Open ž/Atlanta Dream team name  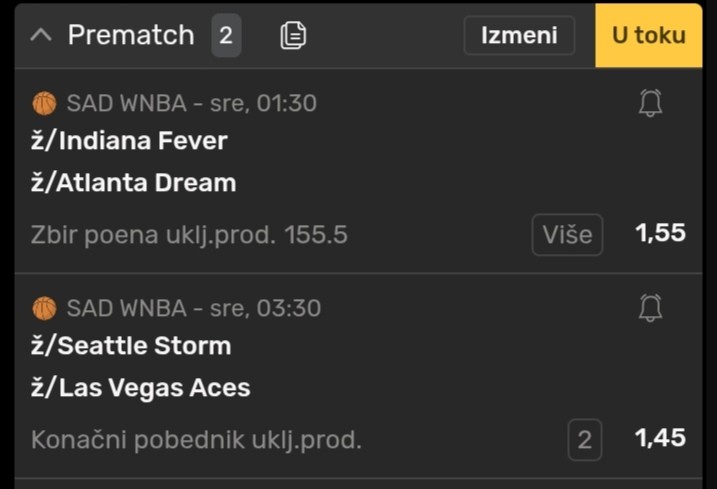pyautogui.click(x=134, y=183)
